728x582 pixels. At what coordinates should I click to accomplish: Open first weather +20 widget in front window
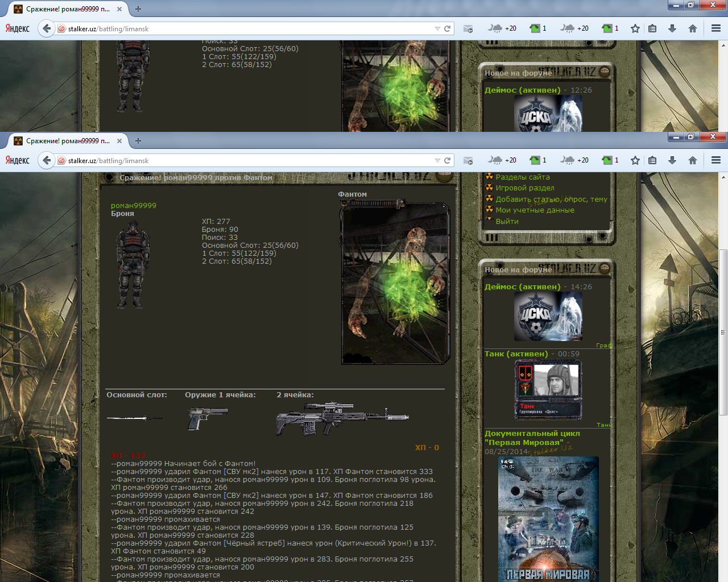[x=502, y=160]
